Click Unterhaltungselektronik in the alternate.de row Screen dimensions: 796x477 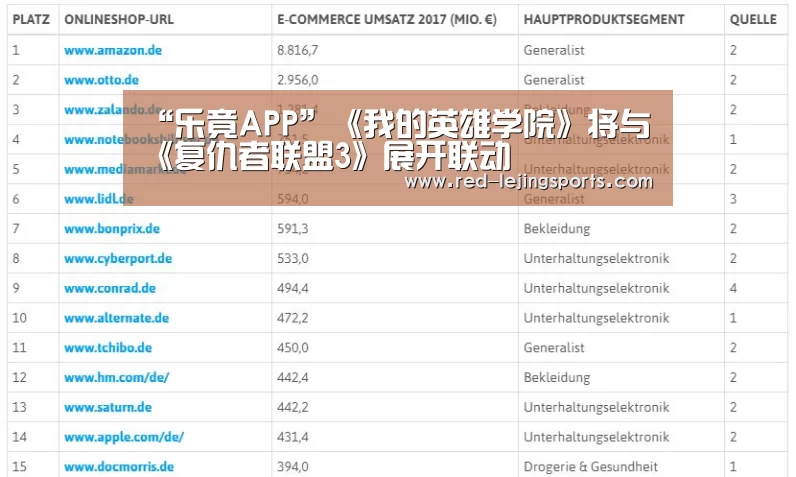[x=596, y=318]
